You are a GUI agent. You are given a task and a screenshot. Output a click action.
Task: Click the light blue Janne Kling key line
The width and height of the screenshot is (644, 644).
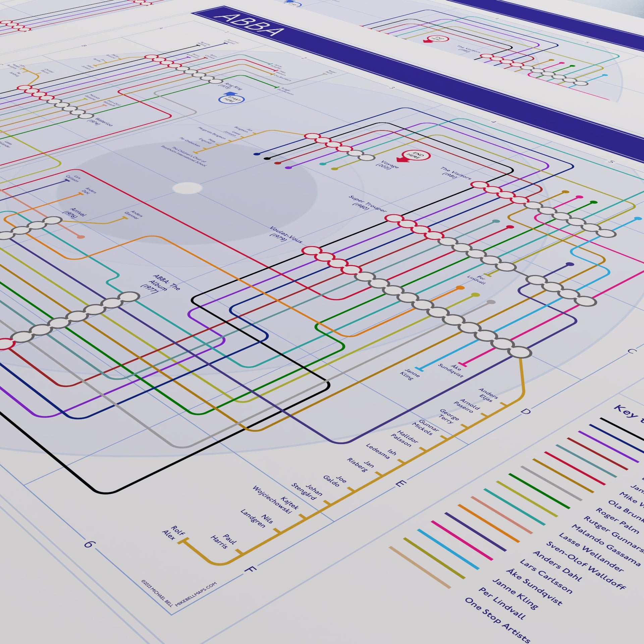(x=448, y=549)
